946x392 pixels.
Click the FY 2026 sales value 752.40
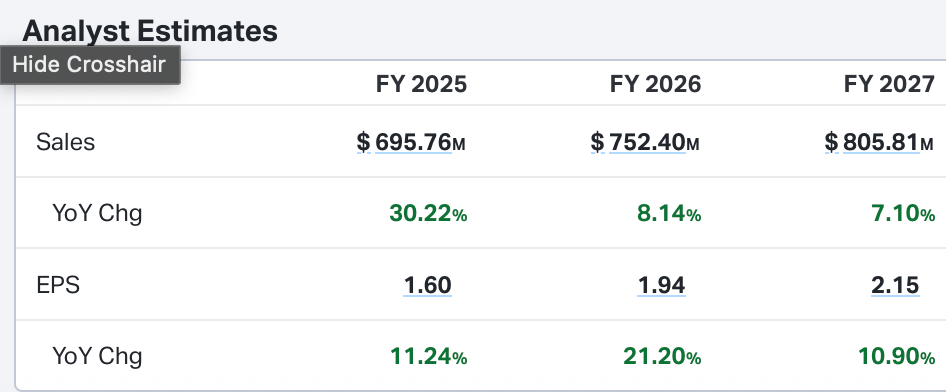[x=647, y=142]
